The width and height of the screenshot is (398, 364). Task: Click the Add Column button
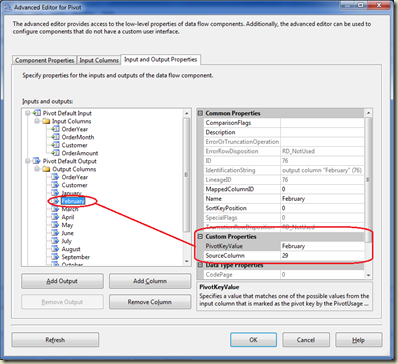click(150, 281)
